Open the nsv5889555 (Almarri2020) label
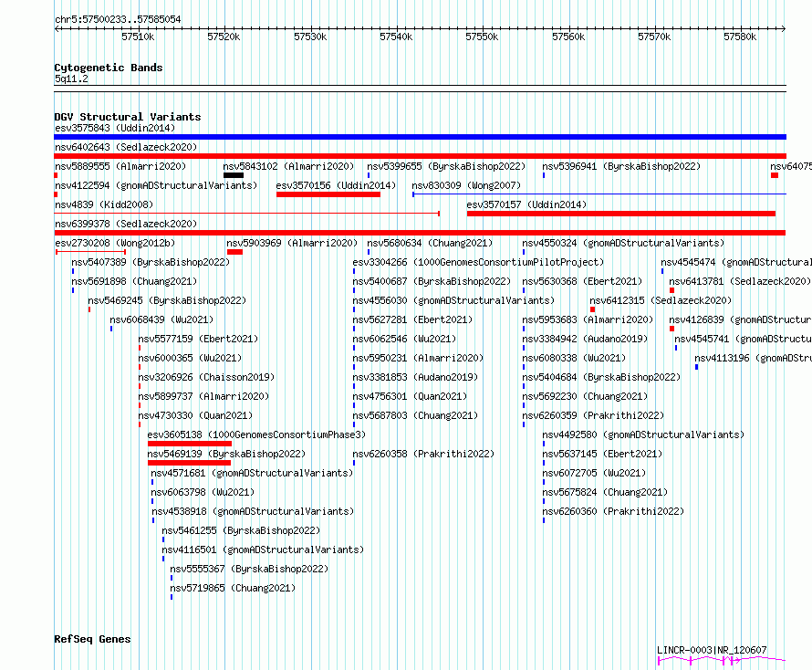 (120, 166)
